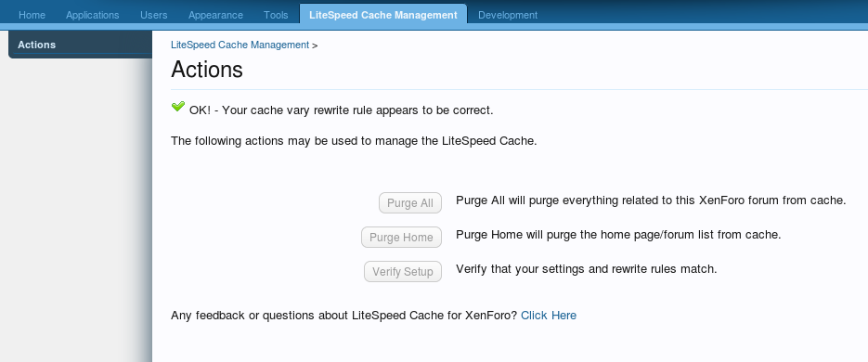Follow the LiteSpeed Cache Management breadcrumb link
This screenshot has height=362, width=868.
tap(240, 45)
